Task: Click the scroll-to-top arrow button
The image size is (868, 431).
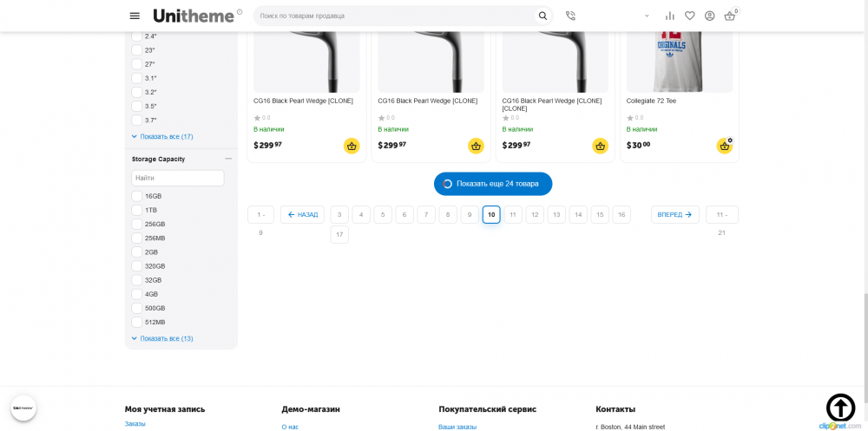Action: [x=839, y=407]
